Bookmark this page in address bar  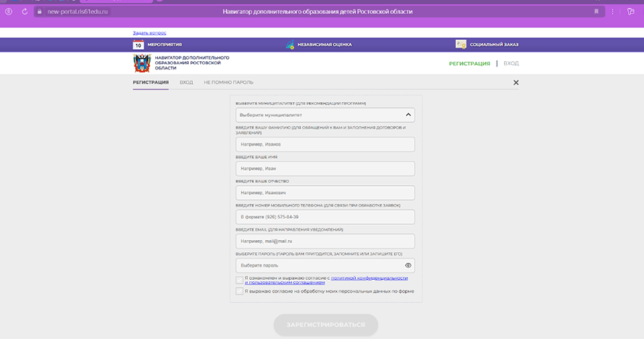tap(596, 11)
